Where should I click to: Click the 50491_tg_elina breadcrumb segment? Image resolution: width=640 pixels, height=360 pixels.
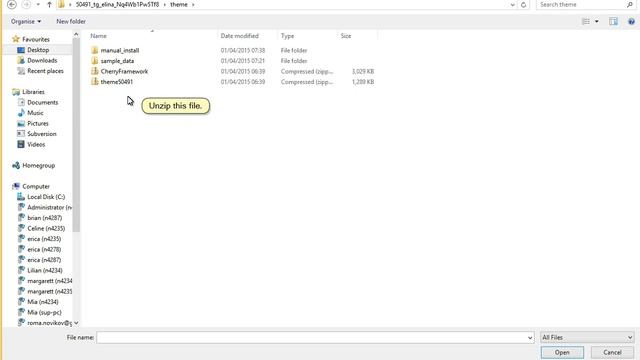tap(117, 4)
